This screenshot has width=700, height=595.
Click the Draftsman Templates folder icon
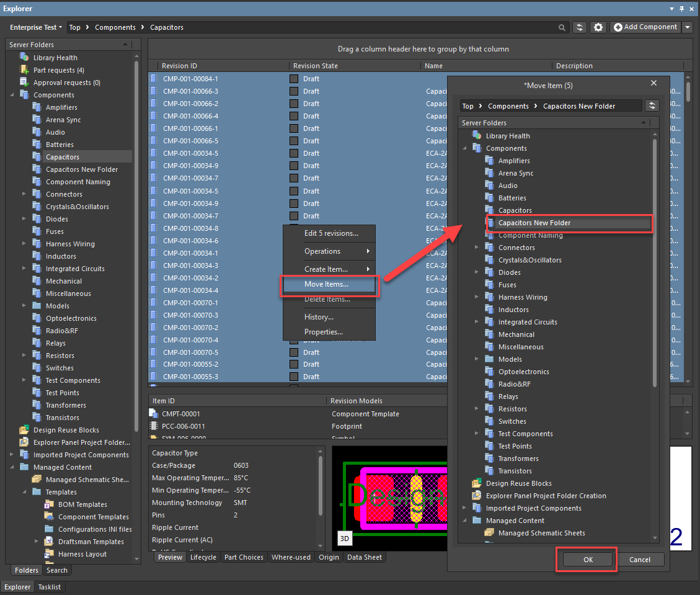point(49,542)
